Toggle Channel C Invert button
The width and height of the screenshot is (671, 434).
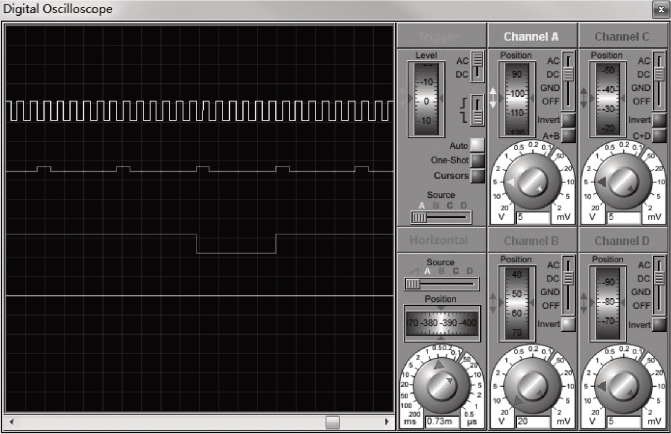(659, 120)
